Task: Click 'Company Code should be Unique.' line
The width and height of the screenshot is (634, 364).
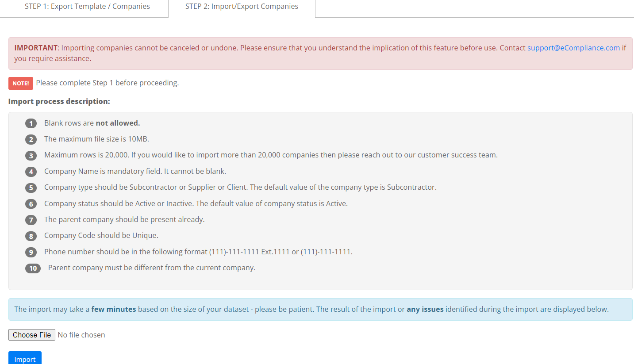Action: click(101, 235)
